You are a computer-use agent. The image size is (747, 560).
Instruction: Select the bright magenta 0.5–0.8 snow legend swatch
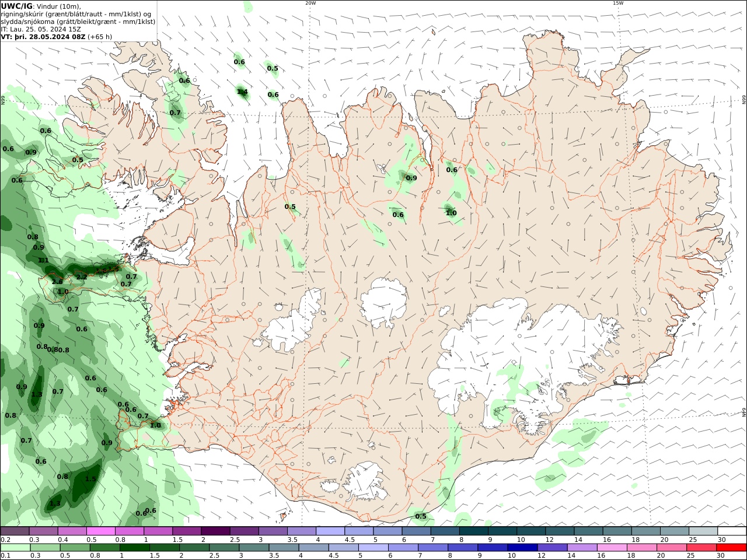[x=101, y=531]
